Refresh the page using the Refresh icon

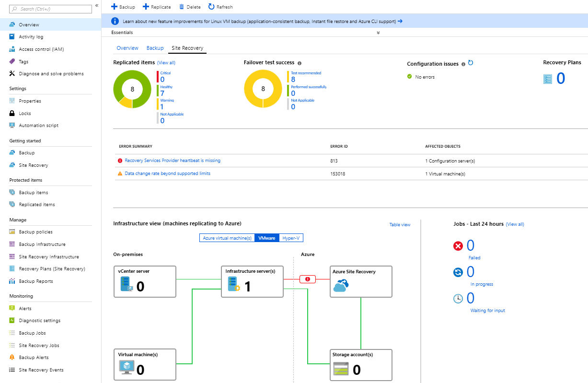210,7
